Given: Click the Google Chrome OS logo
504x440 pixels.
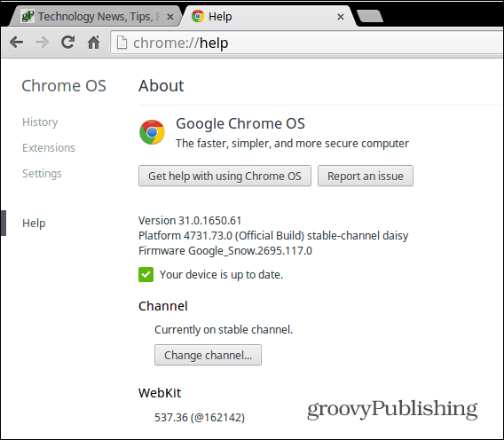Looking at the screenshot, I should pos(152,132).
